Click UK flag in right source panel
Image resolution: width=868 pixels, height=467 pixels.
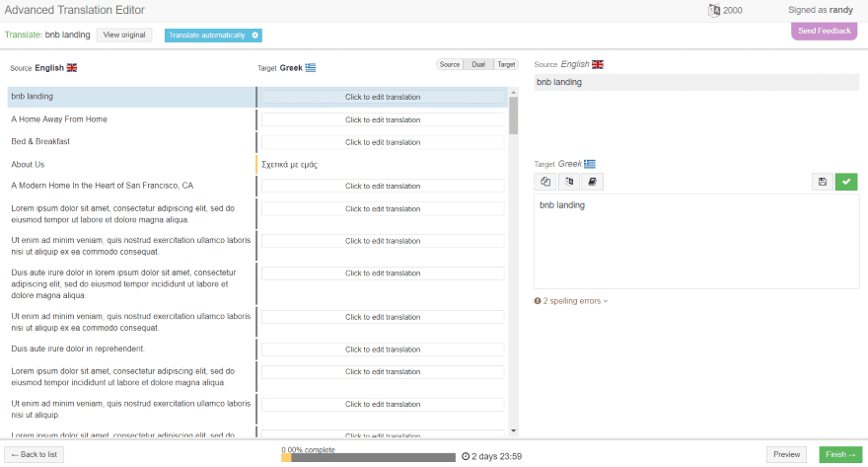(598, 64)
